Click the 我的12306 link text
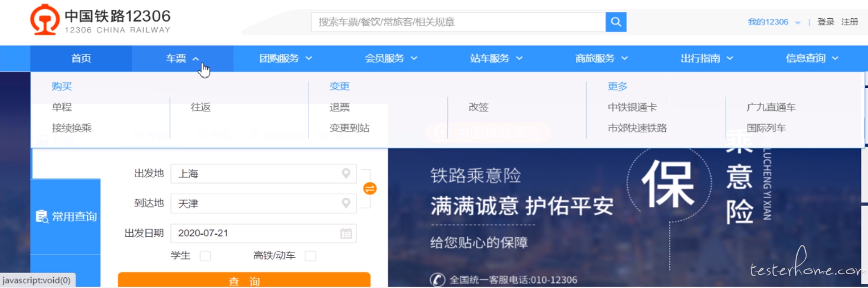Screen dimensions: 868x288 click(768, 22)
